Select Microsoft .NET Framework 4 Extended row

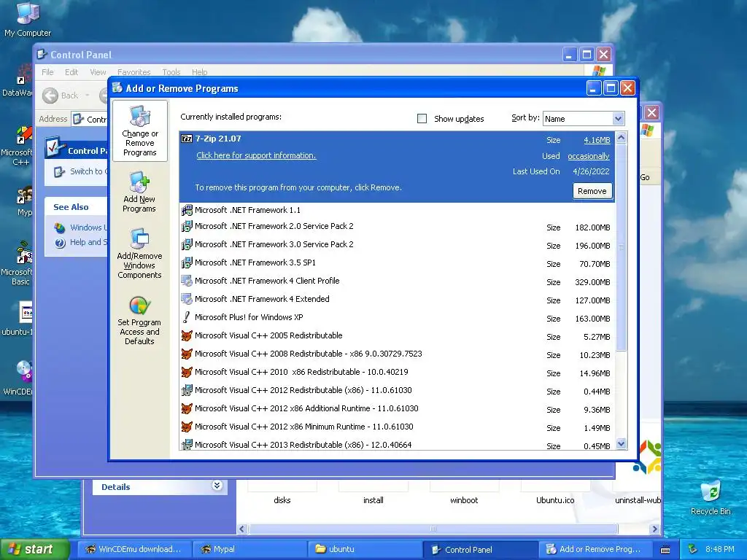398,300
